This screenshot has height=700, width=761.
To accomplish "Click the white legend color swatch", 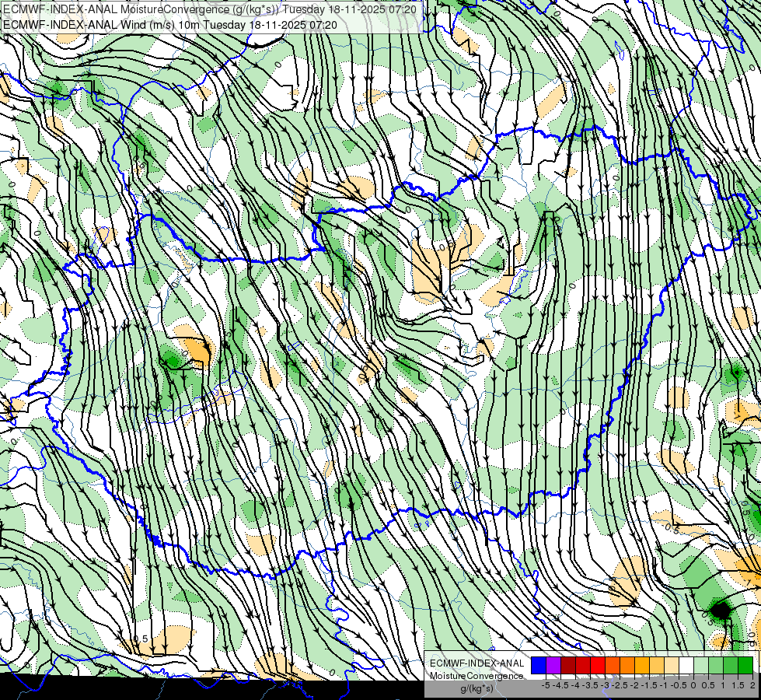I will pos(686,665).
